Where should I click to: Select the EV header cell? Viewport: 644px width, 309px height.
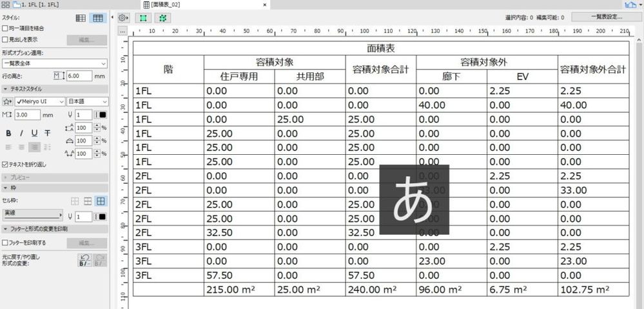tap(522, 76)
